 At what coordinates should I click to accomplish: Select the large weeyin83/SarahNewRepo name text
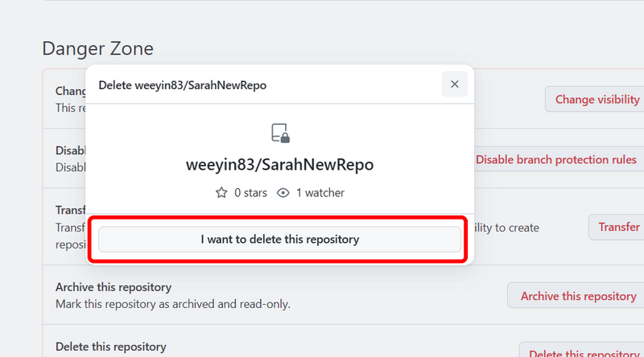point(279,165)
